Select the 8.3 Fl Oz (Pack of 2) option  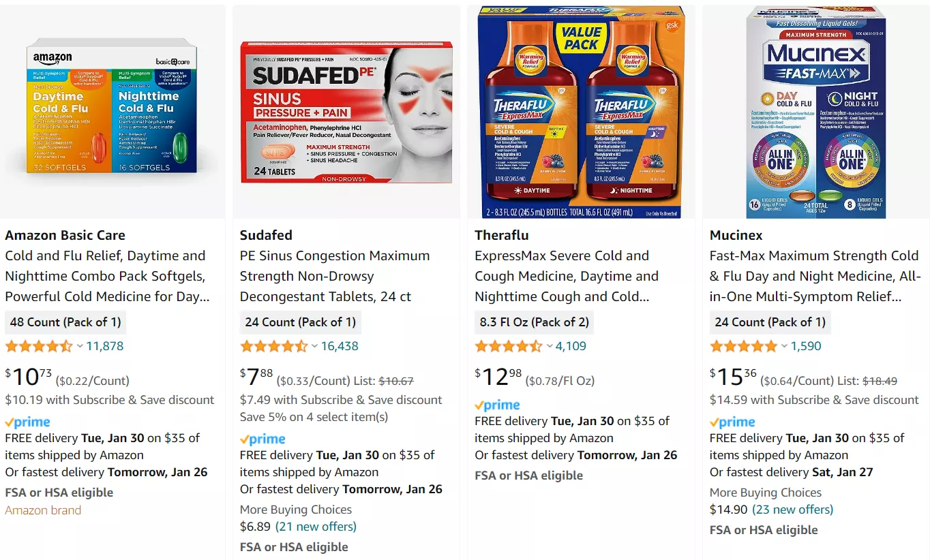coord(535,322)
